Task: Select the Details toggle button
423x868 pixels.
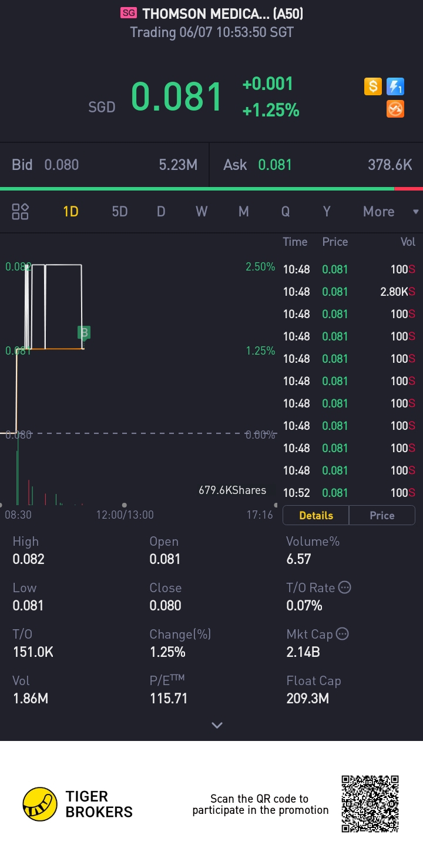Action: click(x=316, y=515)
